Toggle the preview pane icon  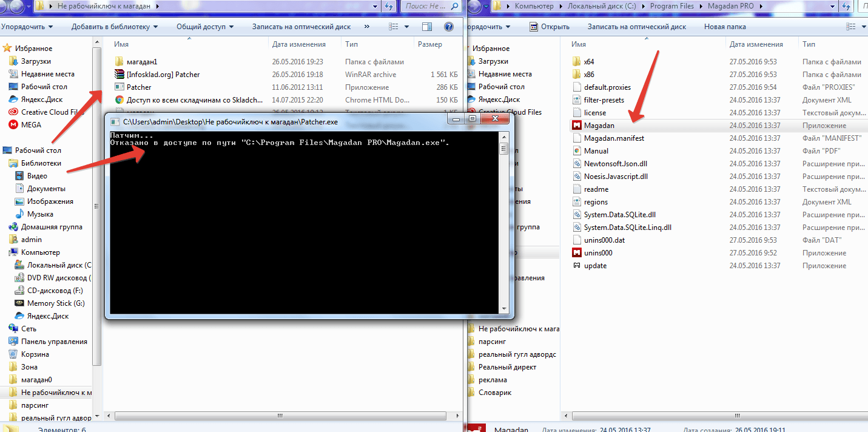(427, 27)
